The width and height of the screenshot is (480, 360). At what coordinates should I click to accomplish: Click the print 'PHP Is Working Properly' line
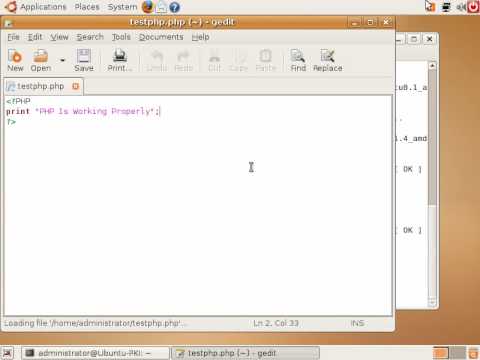83,111
